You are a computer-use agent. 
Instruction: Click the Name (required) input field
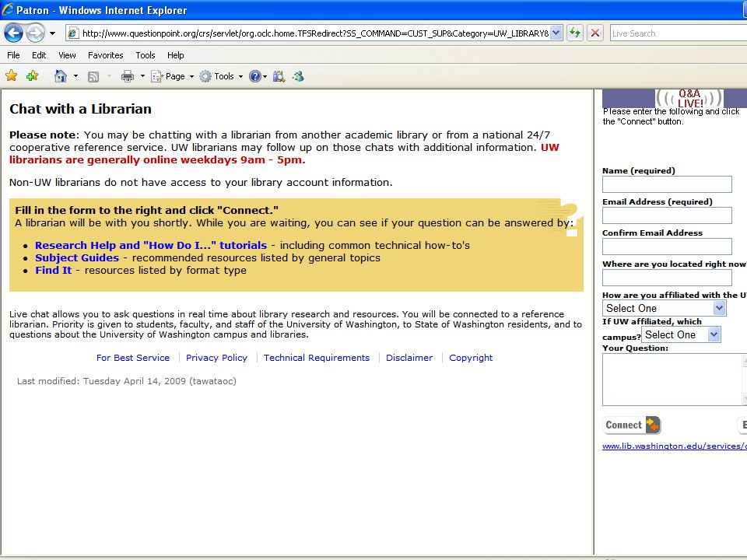[x=667, y=184]
